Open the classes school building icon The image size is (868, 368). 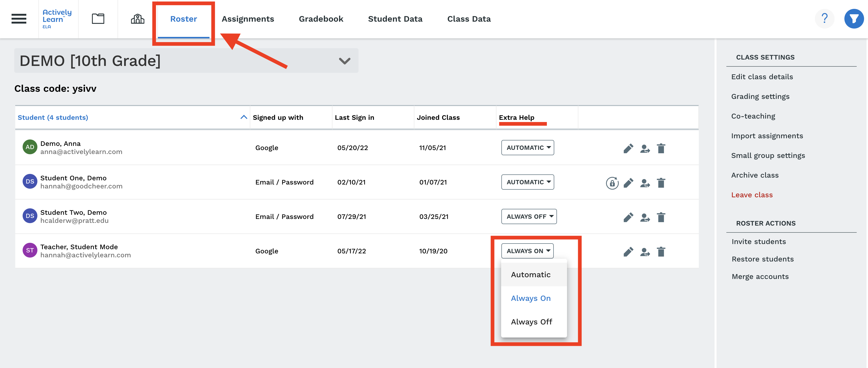pos(137,19)
